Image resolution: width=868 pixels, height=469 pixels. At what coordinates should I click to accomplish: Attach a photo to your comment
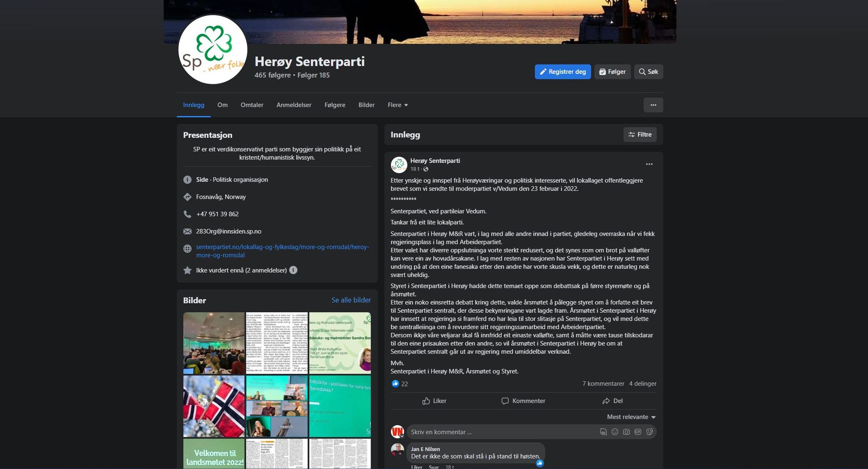point(626,432)
